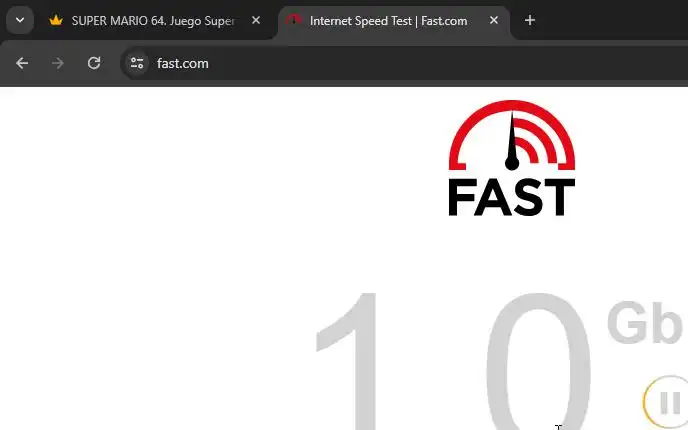Open the tab search dropdown chevron
This screenshot has width=688, height=430.
[x=20, y=20]
